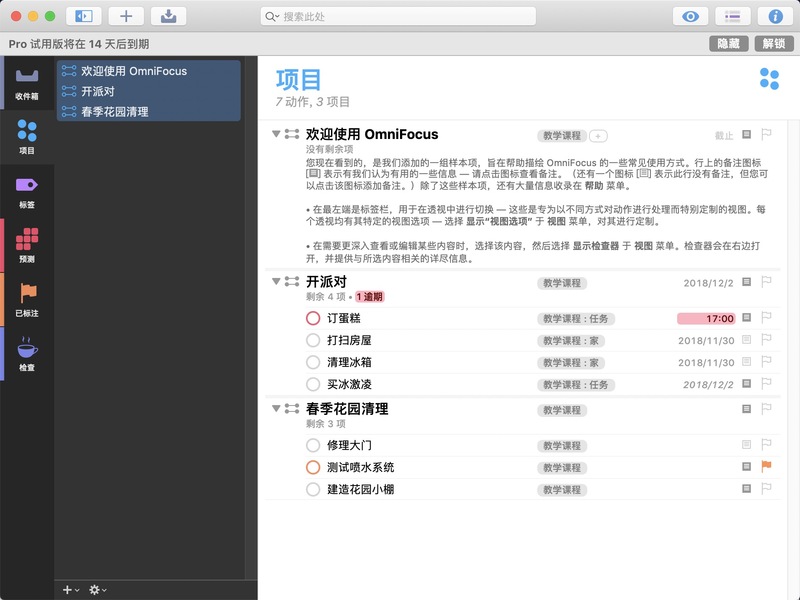Click the 教学课程 : 家 tag on 打扫房屋
Screen dimensions: 800x600
[x=571, y=341]
